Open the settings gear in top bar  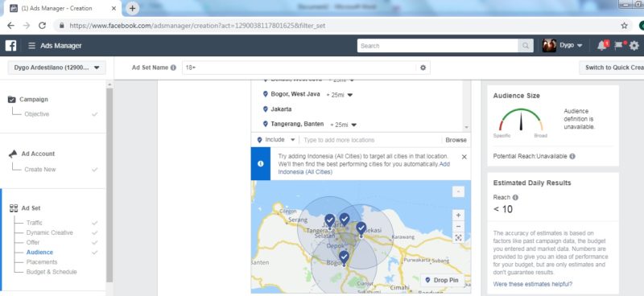click(634, 46)
